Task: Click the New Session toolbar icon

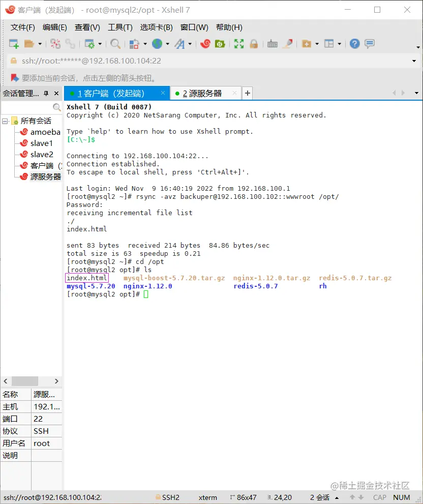Action: pos(14,44)
